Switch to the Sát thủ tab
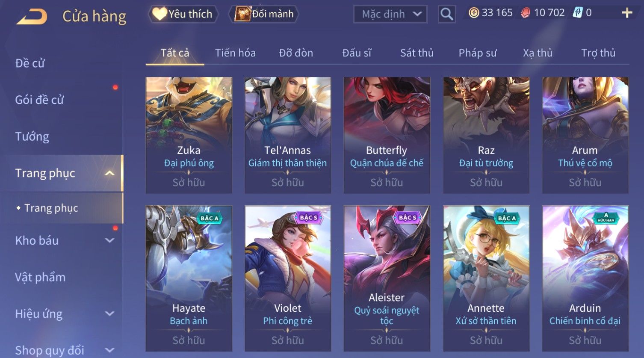The image size is (644, 358). tap(417, 53)
